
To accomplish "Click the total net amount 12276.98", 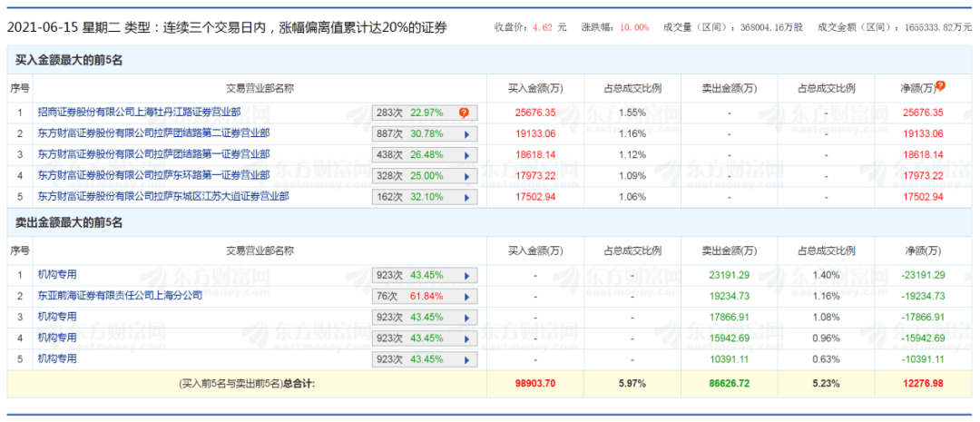I will tap(924, 384).
